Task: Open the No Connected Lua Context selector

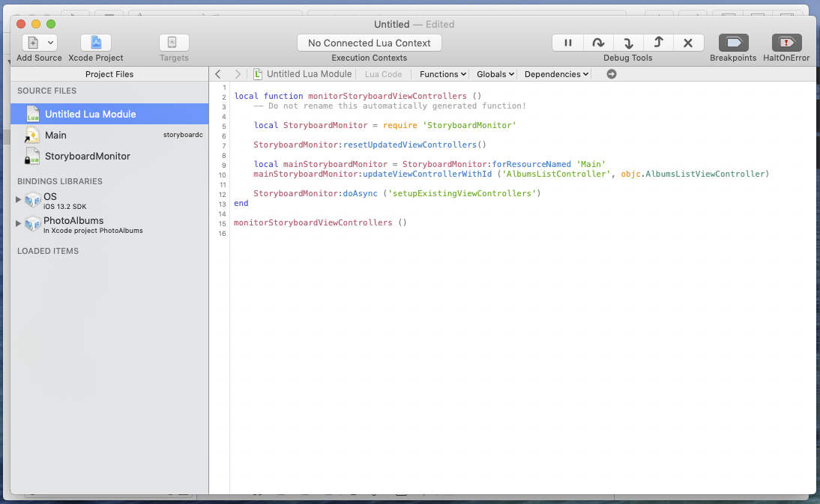Action: 370,43
